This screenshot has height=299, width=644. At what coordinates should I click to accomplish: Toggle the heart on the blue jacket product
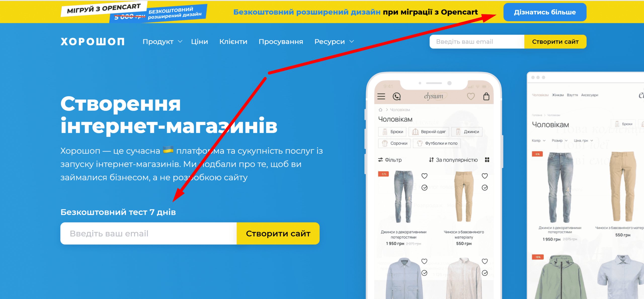[x=424, y=261]
